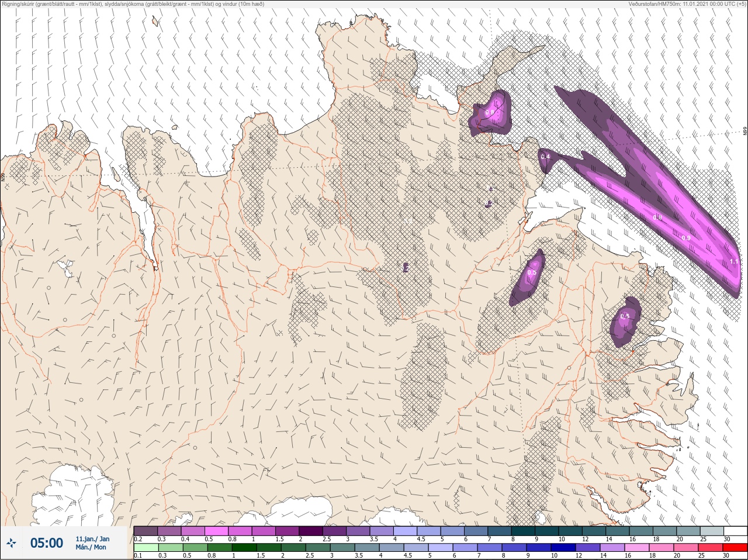Click the 'N99' label at the map's left edge
This screenshot has width=748, height=560.
coord(3,176)
